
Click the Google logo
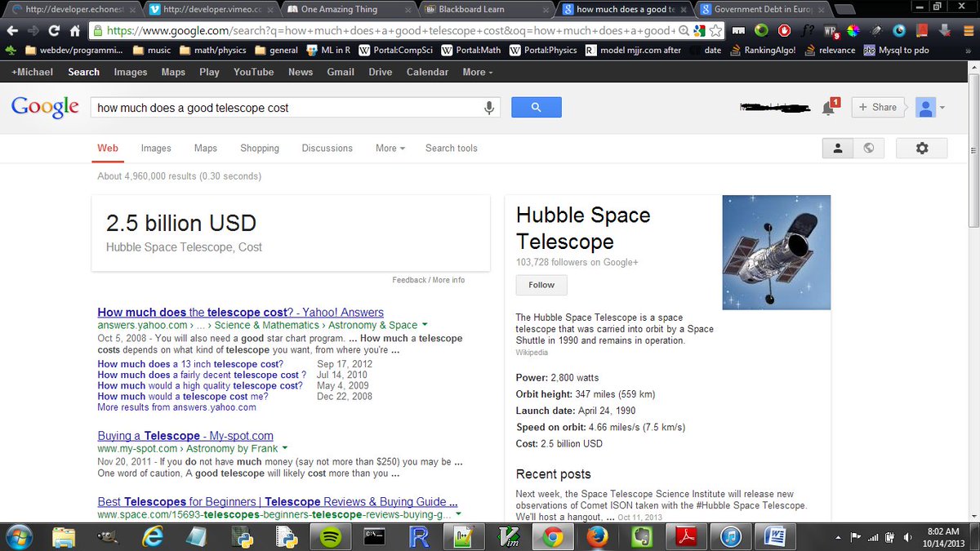point(45,107)
